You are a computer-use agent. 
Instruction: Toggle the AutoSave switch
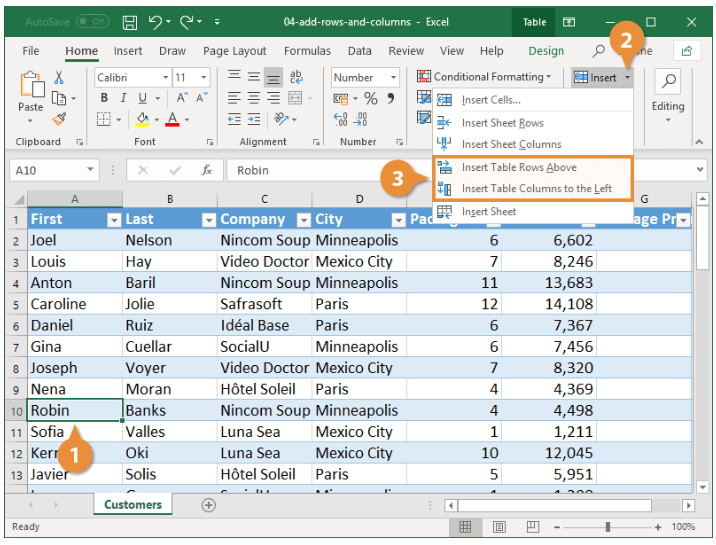point(93,21)
